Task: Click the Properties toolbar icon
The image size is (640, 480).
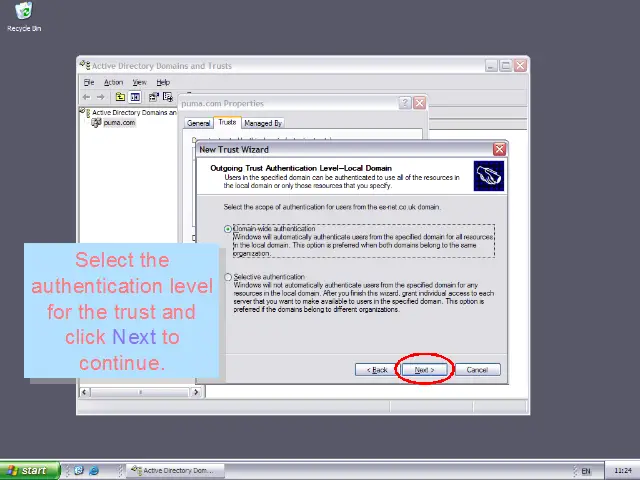Action: [x=153, y=97]
